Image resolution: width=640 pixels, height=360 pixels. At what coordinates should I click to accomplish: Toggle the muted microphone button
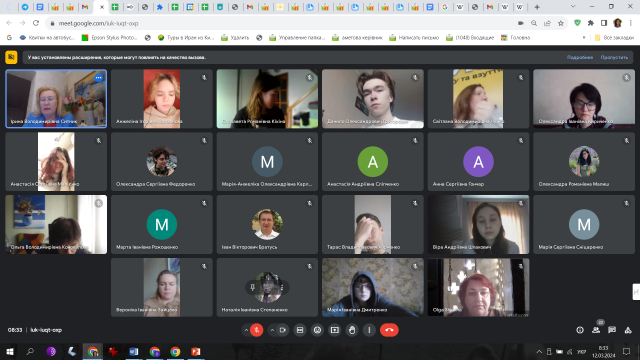coord(257,330)
